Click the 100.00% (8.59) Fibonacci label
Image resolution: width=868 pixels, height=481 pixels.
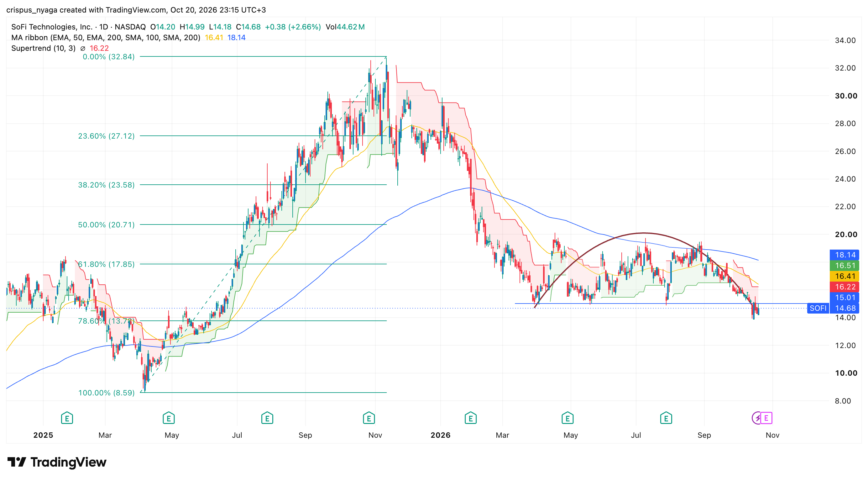pos(106,393)
